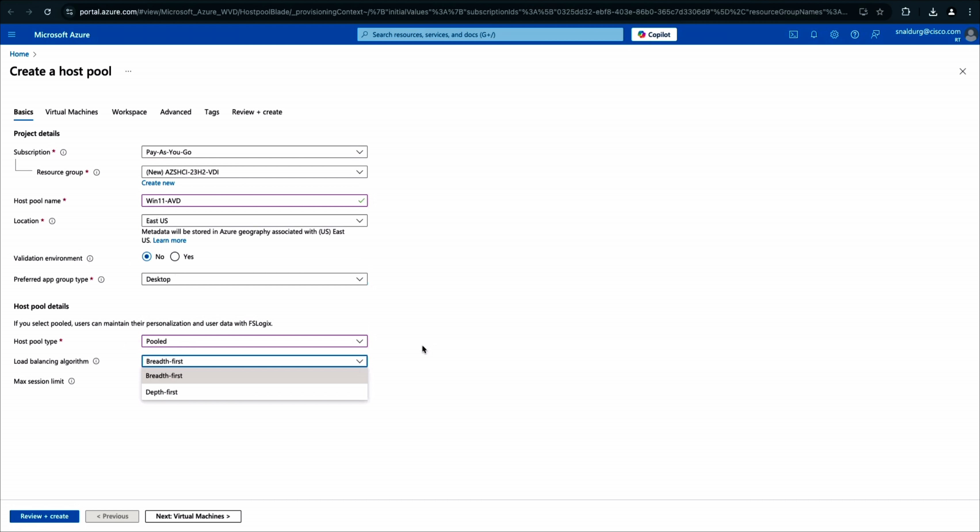Open browser extensions puzzle icon
980x532 pixels.
906,12
